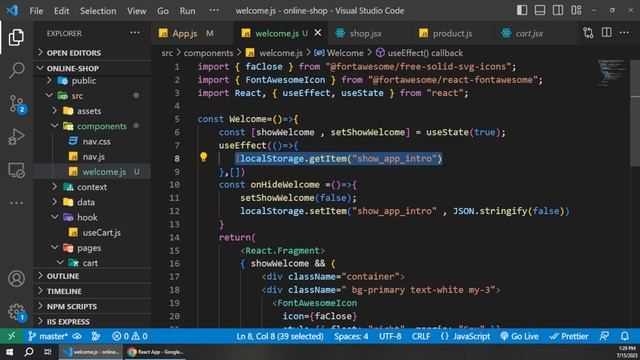This screenshot has width=640, height=360.
Task: Open the Search view in activity bar
Action: point(16,70)
